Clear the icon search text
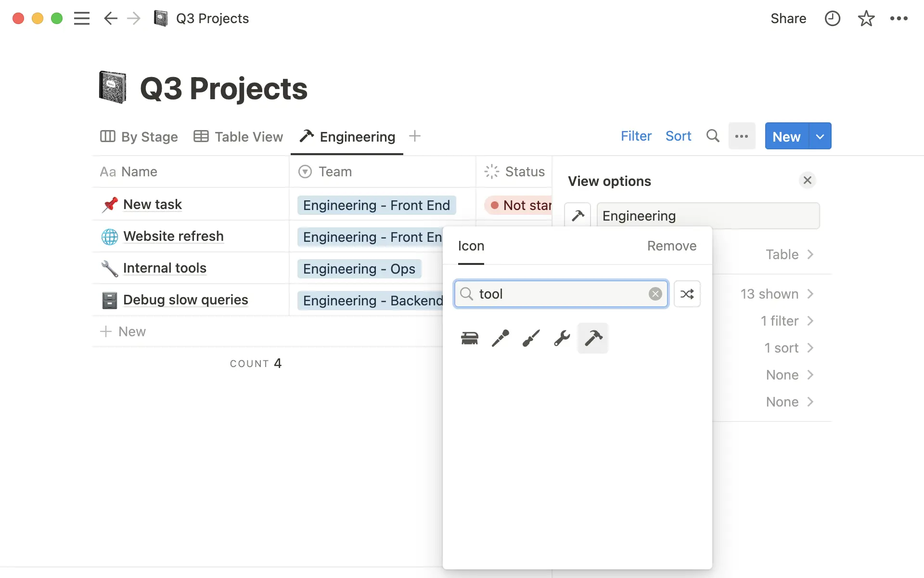 (655, 294)
